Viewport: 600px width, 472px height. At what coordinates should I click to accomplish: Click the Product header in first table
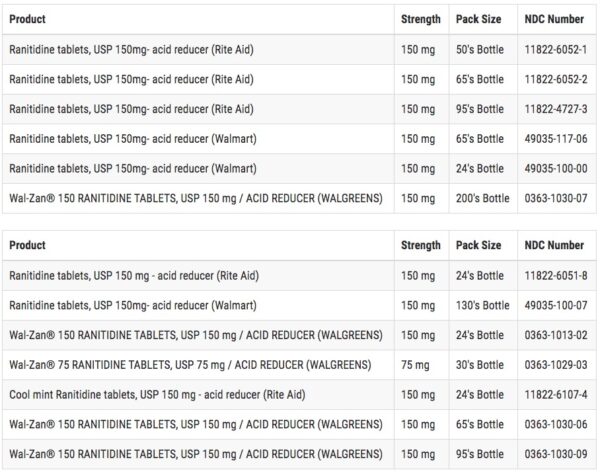[x=27, y=19]
